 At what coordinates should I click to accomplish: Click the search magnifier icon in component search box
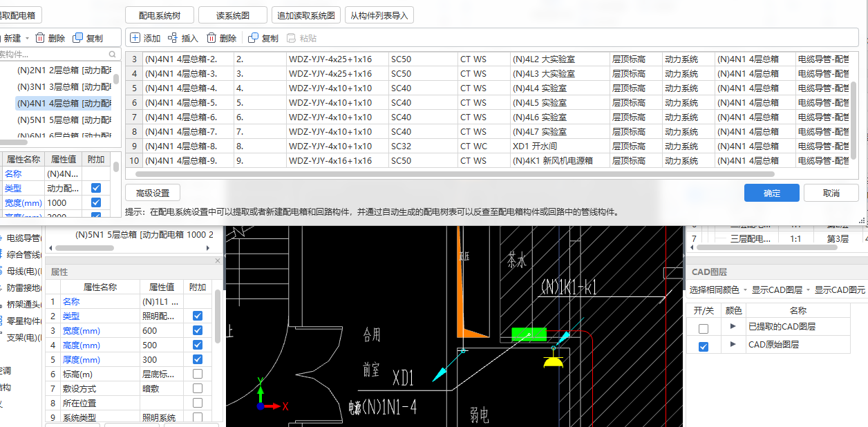pos(113,54)
